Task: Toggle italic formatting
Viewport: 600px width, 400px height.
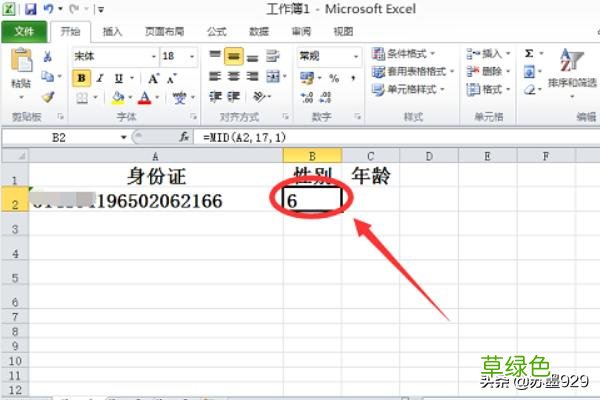Action: (101, 77)
